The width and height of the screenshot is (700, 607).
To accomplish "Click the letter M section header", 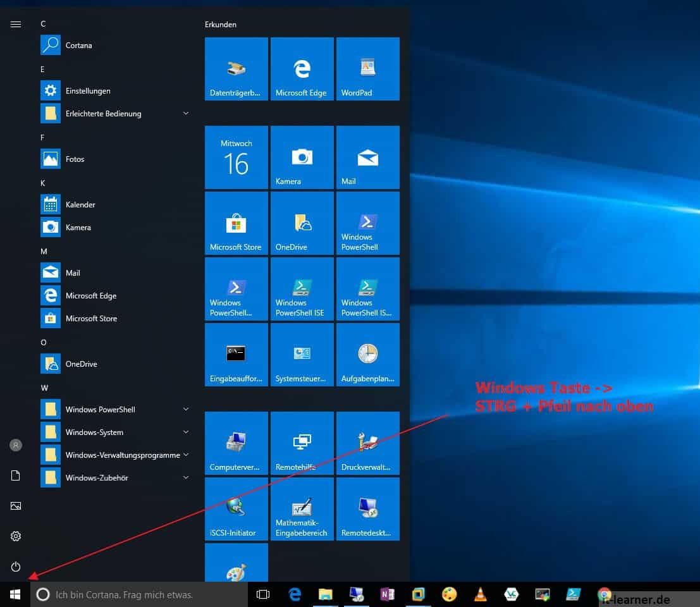I will 43,251.
